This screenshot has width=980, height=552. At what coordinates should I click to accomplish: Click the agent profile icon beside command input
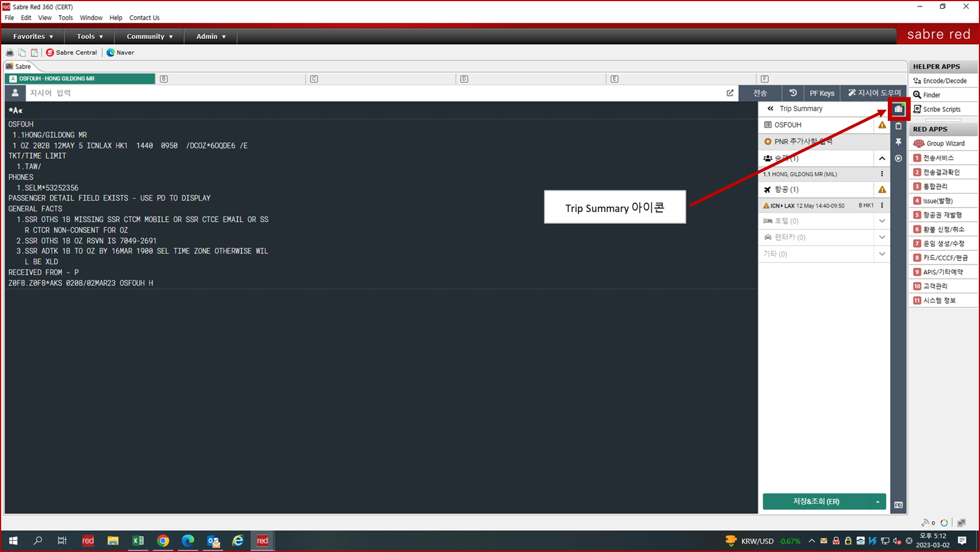coord(15,93)
